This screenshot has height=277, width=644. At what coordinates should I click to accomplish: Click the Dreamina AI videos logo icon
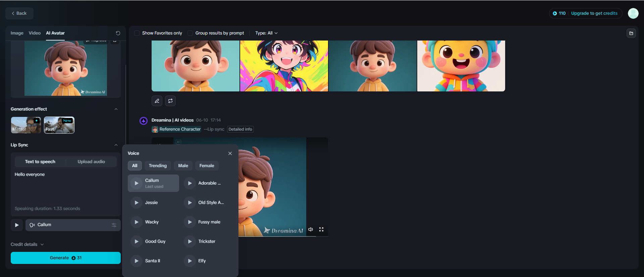pyautogui.click(x=144, y=121)
